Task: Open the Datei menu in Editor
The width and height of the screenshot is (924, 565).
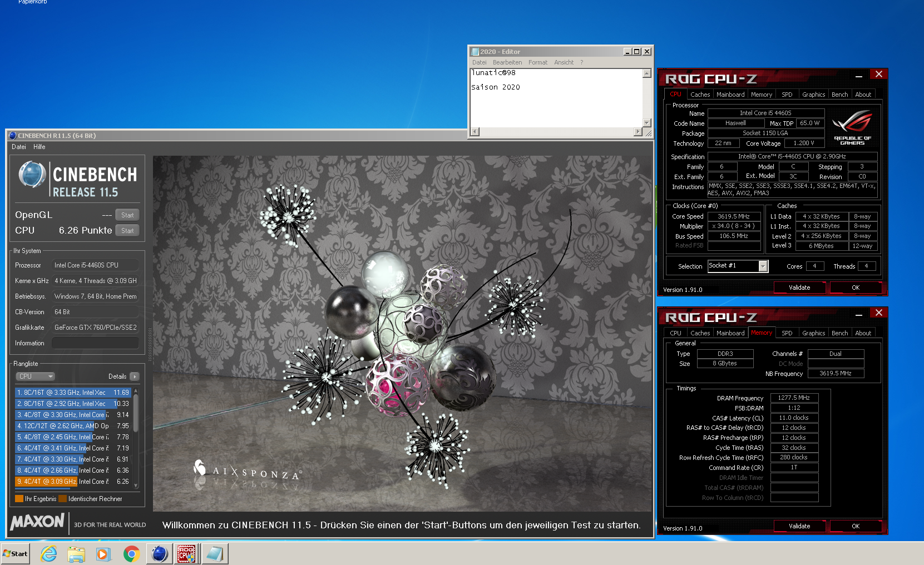Action: pyautogui.click(x=480, y=62)
